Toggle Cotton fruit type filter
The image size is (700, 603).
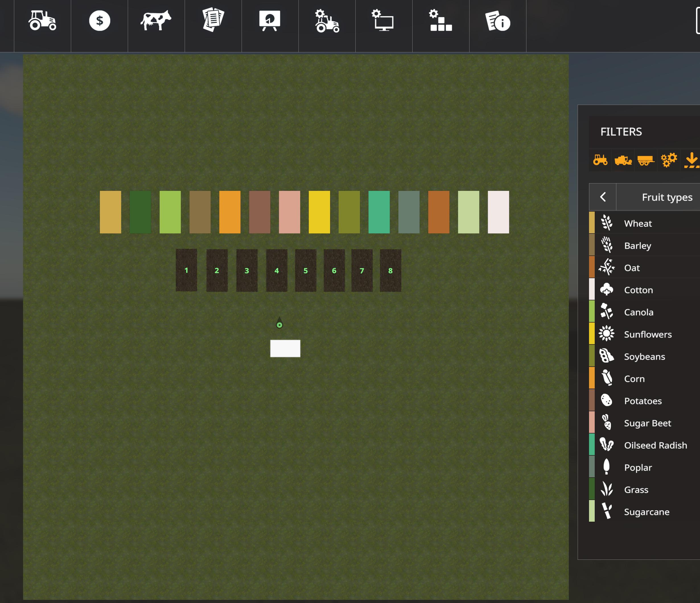point(644,290)
